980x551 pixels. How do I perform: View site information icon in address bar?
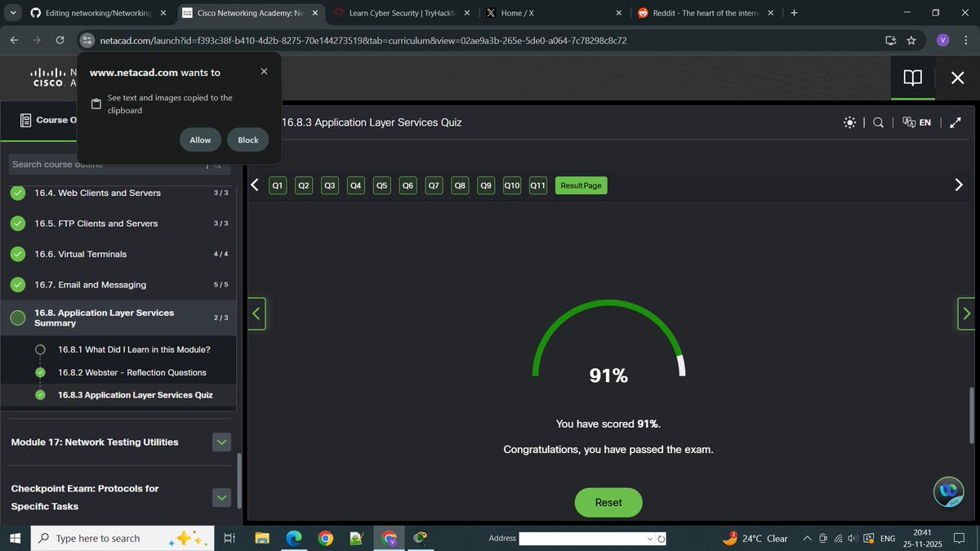pyautogui.click(x=88, y=41)
